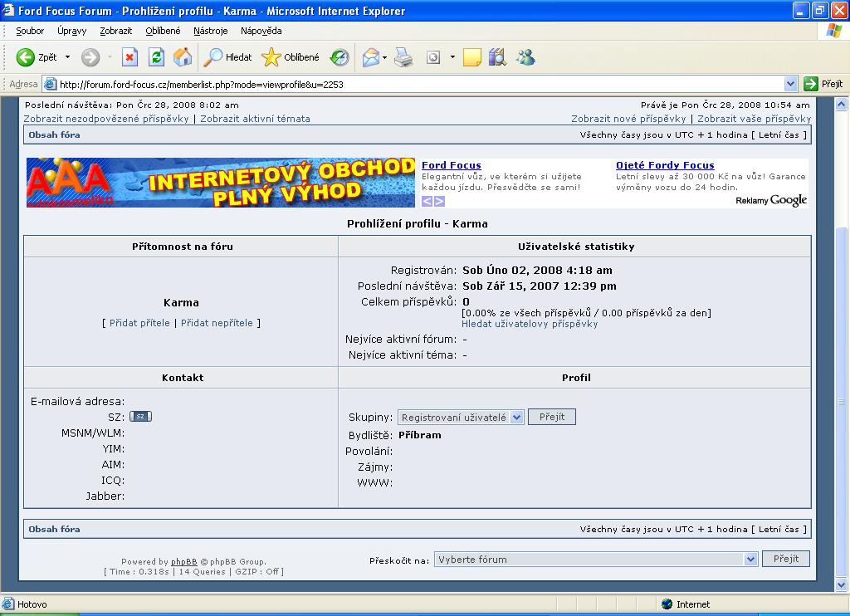850x616 pixels.
Task: Expand the Skupiny group dropdown
Action: pos(516,418)
